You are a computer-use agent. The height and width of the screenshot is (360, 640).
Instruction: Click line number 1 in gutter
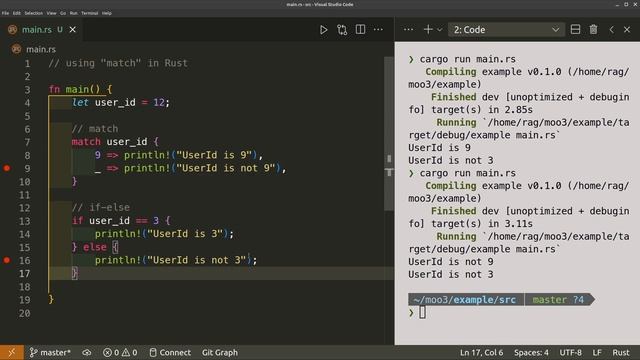coord(27,63)
